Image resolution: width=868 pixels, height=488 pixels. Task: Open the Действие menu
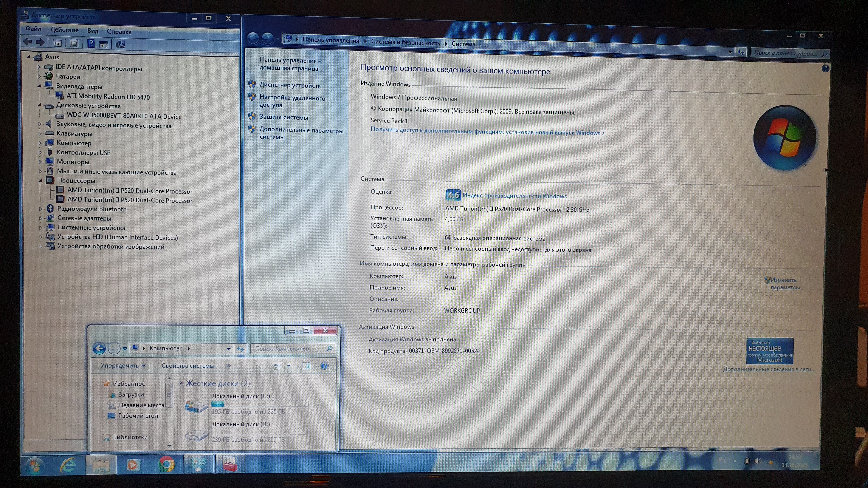coord(64,30)
